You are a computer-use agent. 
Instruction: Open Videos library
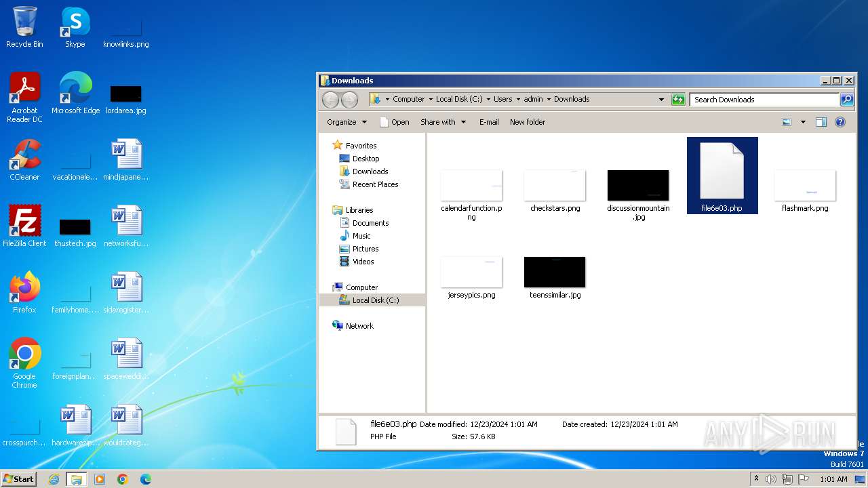[x=363, y=262]
